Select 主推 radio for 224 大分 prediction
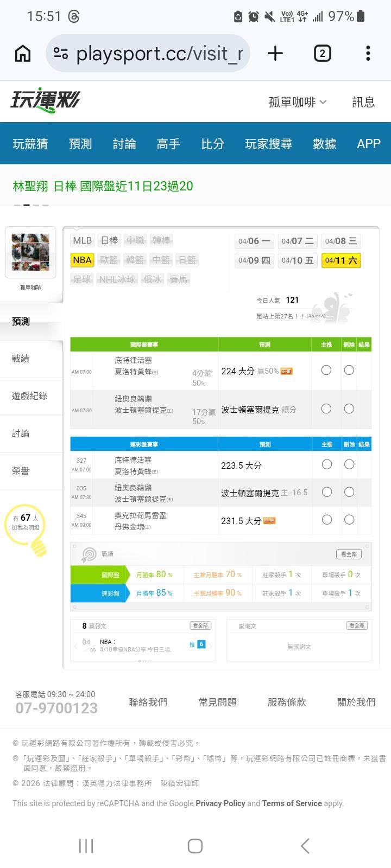The height and width of the screenshot is (868, 391). tap(326, 370)
